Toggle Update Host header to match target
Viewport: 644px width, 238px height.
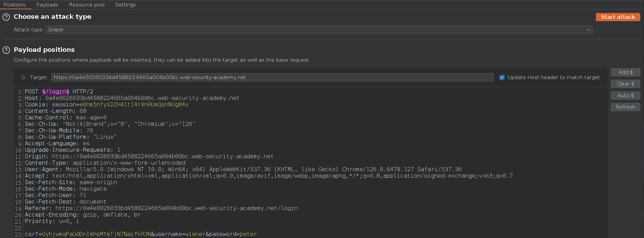(x=502, y=77)
